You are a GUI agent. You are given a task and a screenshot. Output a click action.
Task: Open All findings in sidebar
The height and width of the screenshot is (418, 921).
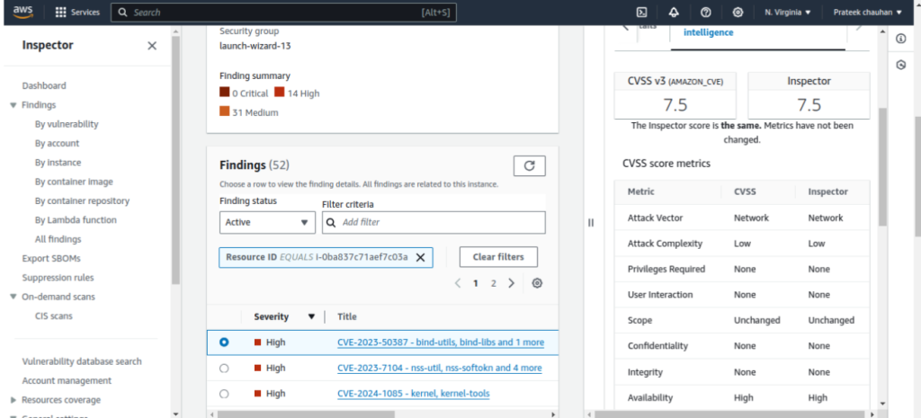pyautogui.click(x=58, y=240)
